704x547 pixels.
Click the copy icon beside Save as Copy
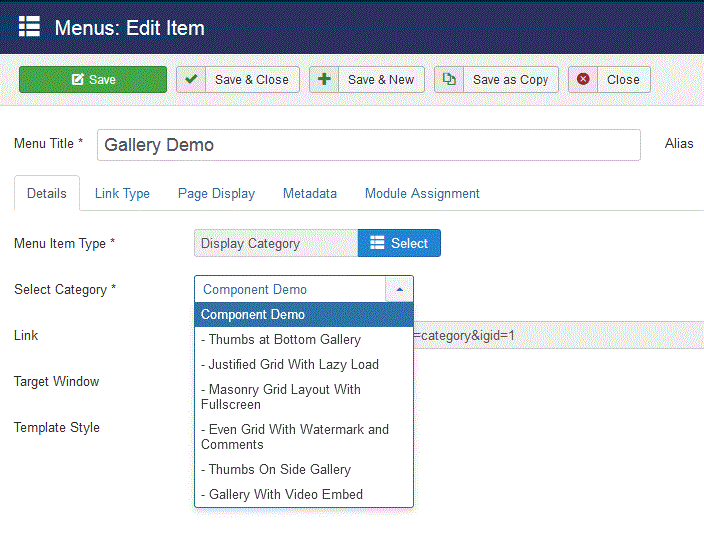(449, 79)
